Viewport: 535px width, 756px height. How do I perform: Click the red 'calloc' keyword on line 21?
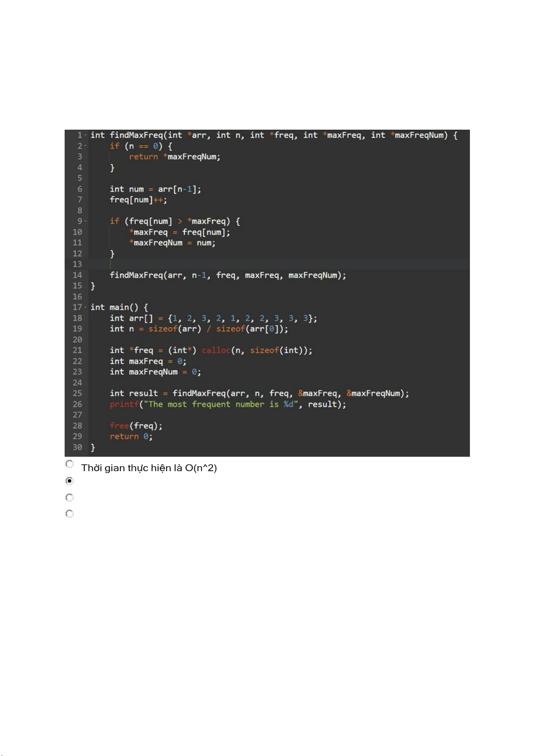pos(216,350)
